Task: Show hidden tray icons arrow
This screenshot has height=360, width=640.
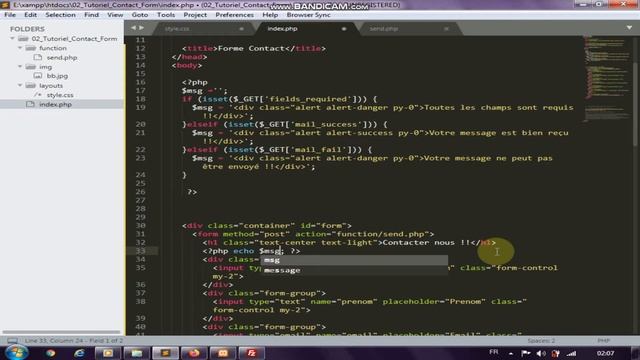Action: (511, 353)
